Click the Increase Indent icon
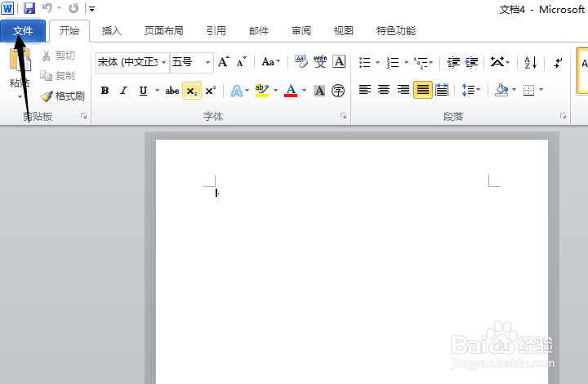This screenshot has width=588, height=384. (x=471, y=62)
